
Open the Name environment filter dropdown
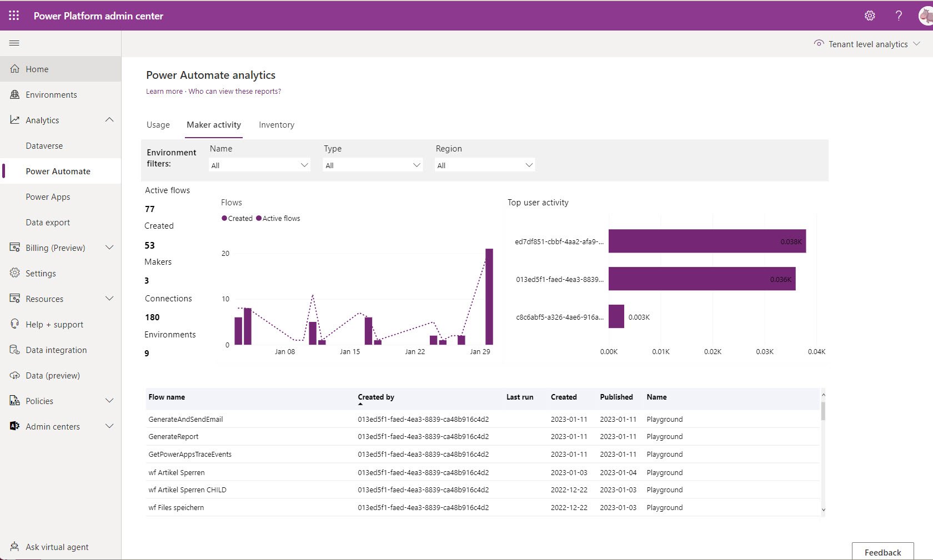tap(259, 165)
